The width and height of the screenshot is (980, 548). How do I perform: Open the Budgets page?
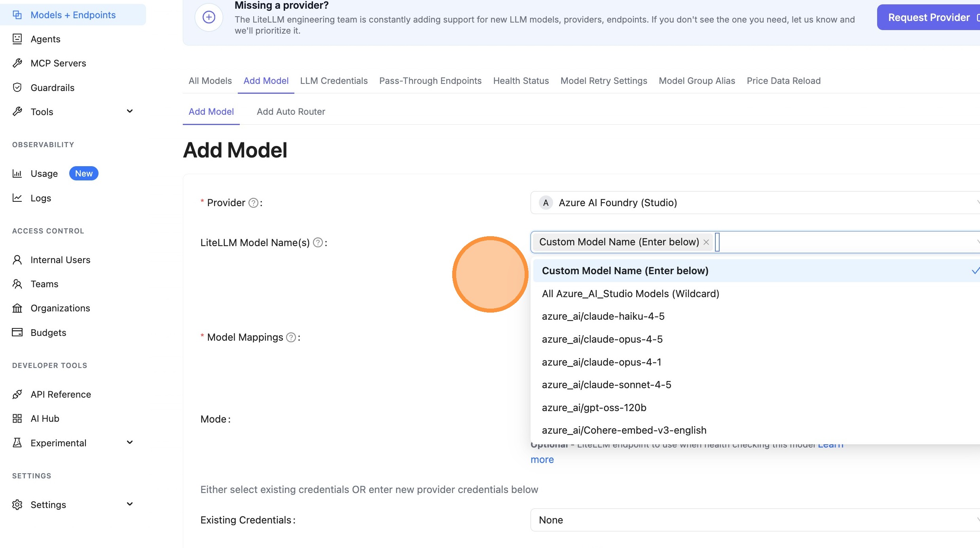48,332
